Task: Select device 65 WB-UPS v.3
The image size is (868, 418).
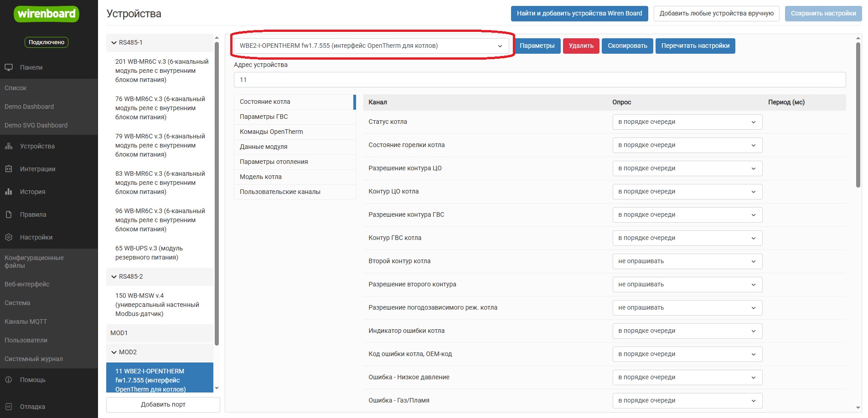Action: coord(160,253)
